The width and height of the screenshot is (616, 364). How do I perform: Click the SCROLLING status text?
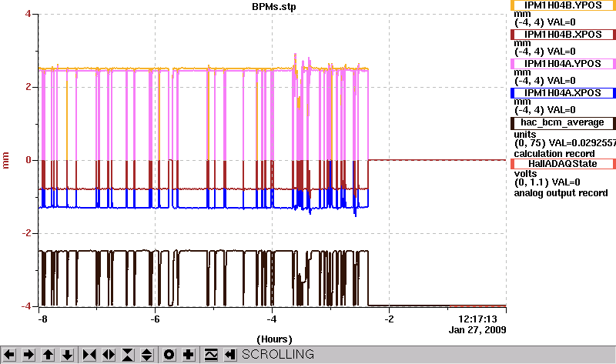click(278, 354)
